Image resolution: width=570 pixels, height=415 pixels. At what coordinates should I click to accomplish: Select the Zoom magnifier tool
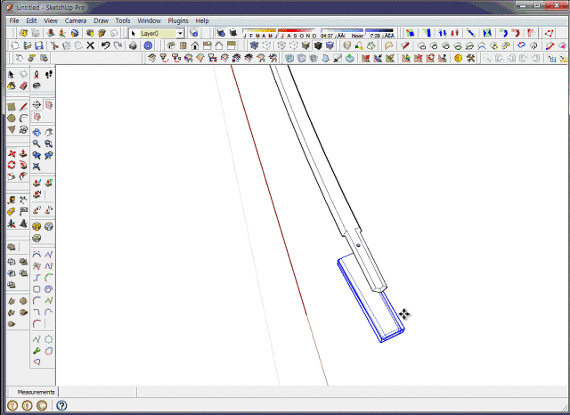tap(36, 144)
